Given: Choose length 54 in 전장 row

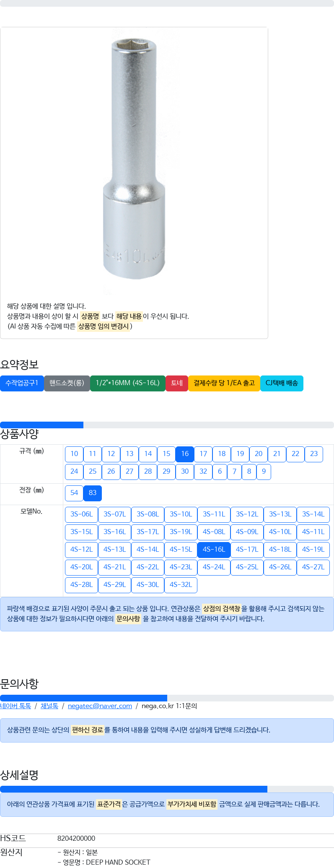Looking at the screenshot, I should click(74, 493).
